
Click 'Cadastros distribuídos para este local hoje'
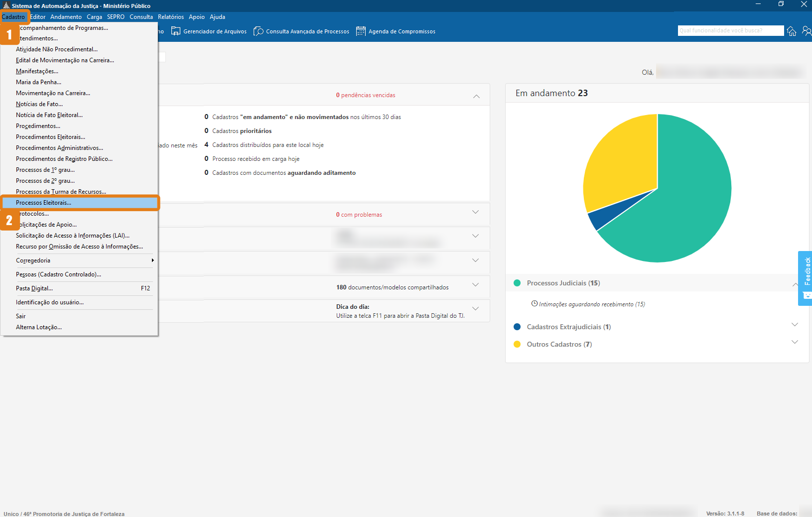(x=268, y=145)
